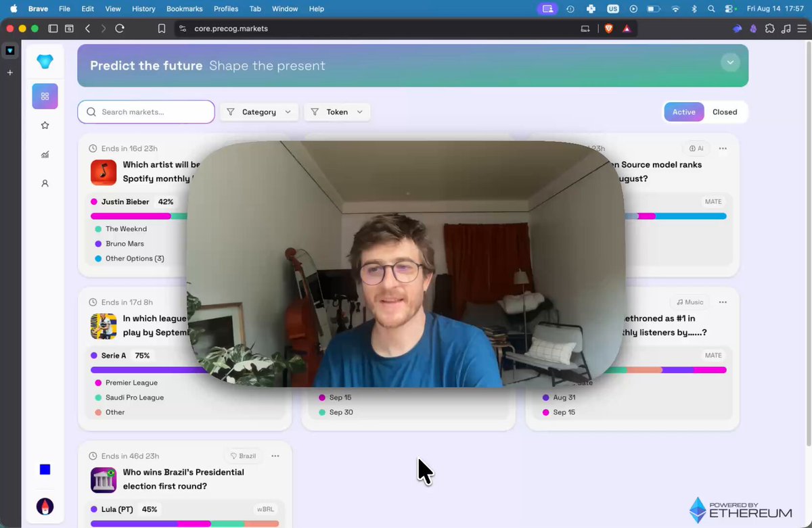Go back with the browser back arrow
The height and width of the screenshot is (528, 812).
(x=87, y=28)
